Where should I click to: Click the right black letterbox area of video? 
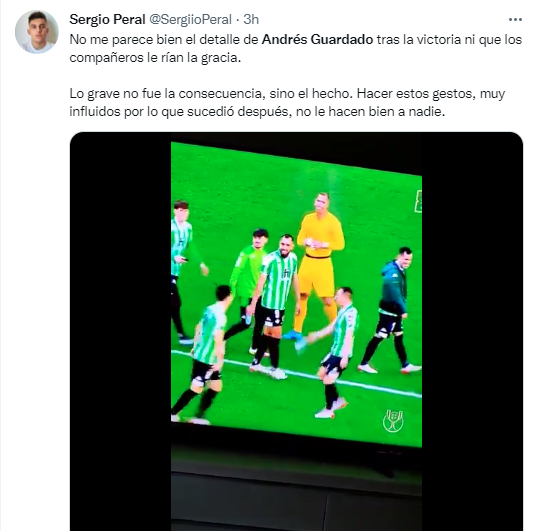coord(472,331)
